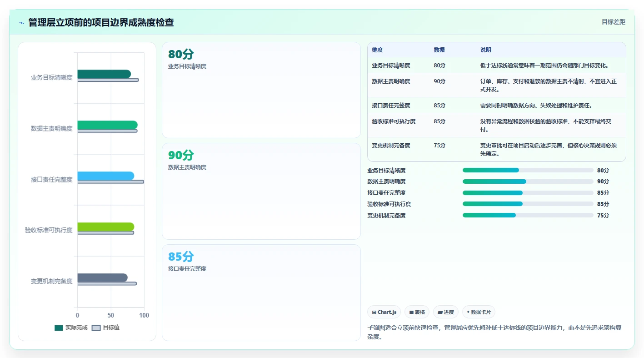Image resolution: width=644 pixels, height=358 pixels.
Task: Click the 数据 table column header
Action: click(x=439, y=50)
